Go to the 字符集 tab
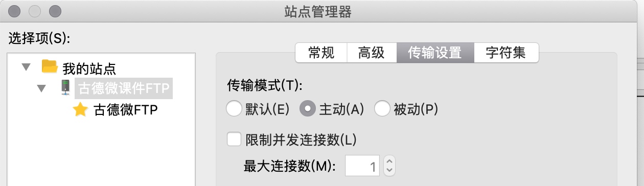Viewport: 644px width, 186px height. (x=506, y=53)
